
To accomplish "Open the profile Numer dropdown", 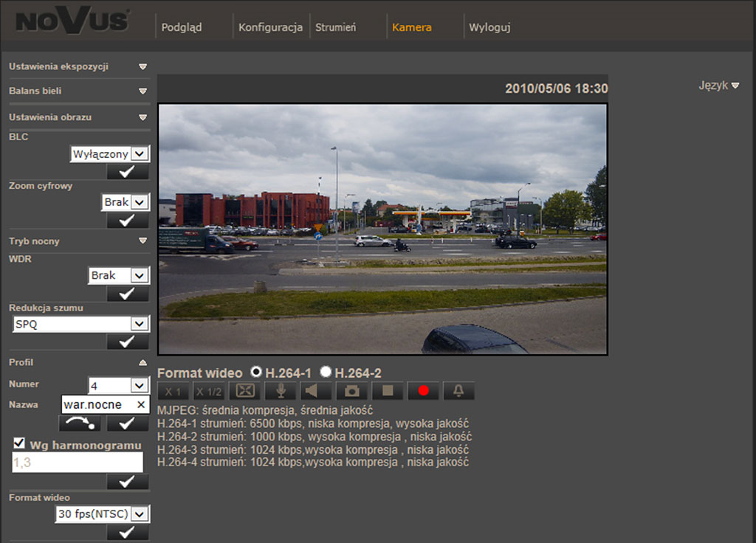I will pos(119,385).
